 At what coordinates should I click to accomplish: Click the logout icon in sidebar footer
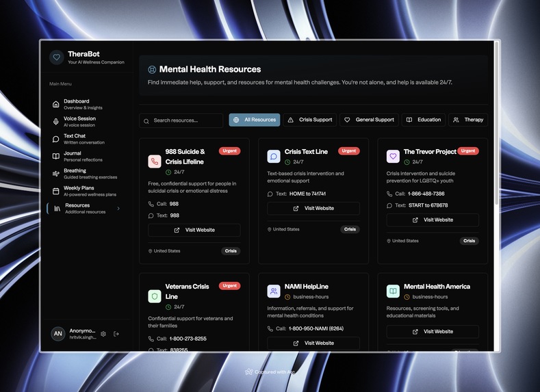coord(116,334)
